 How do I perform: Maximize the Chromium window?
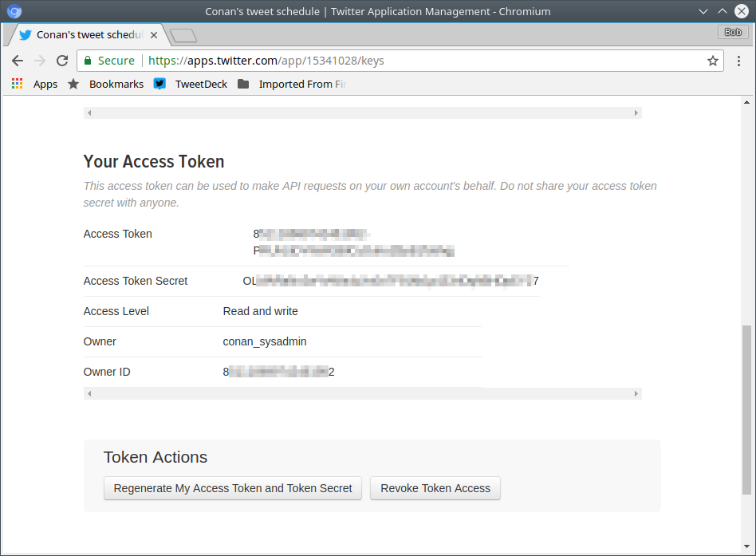(x=722, y=11)
